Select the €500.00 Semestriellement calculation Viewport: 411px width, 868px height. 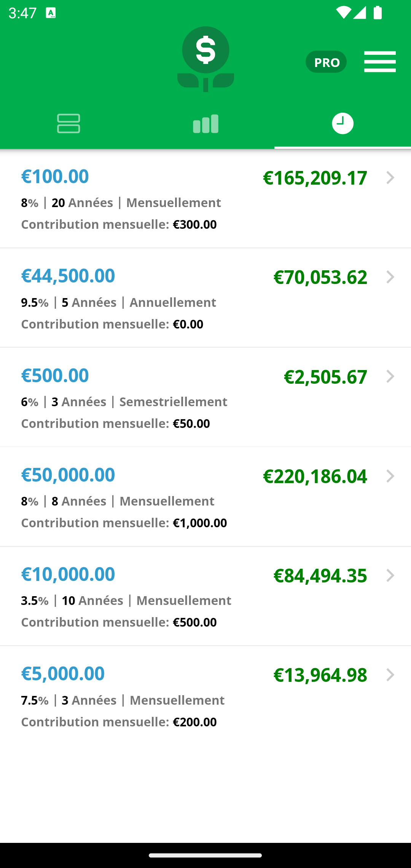coord(205,397)
